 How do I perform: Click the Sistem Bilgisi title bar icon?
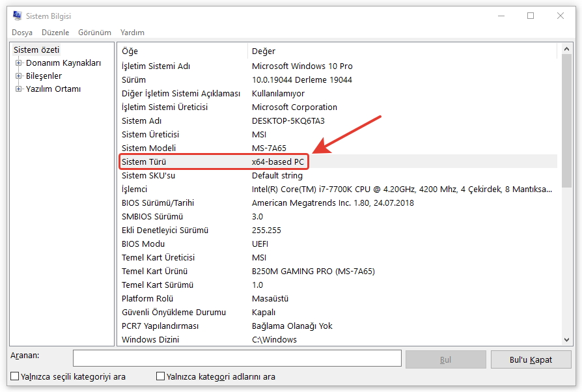coord(17,16)
